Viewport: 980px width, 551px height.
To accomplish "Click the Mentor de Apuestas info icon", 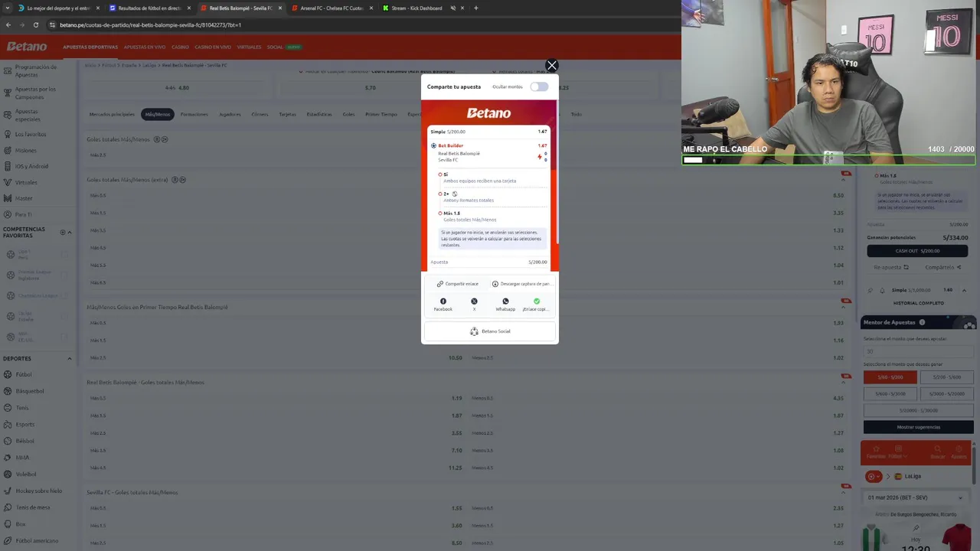I will click(922, 322).
